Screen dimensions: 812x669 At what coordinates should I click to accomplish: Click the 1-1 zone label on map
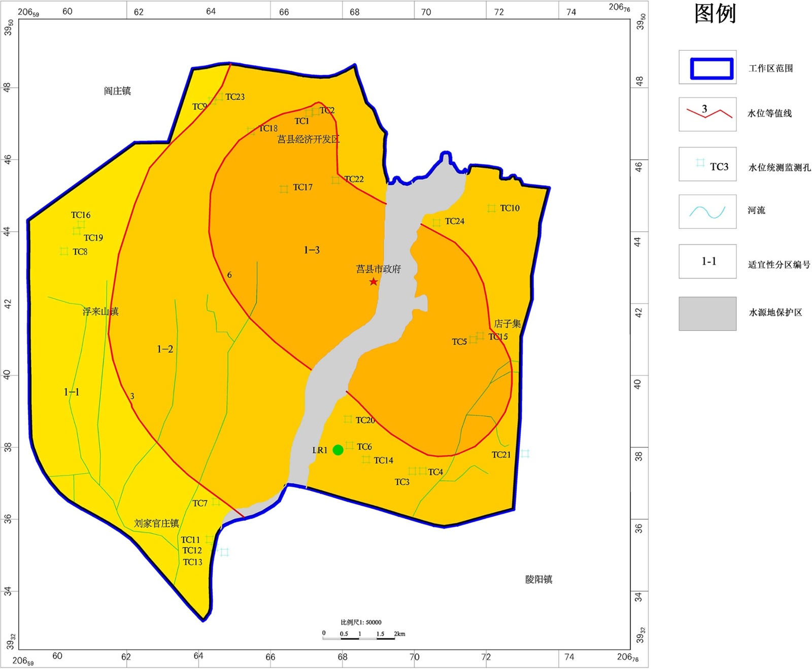(x=72, y=392)
